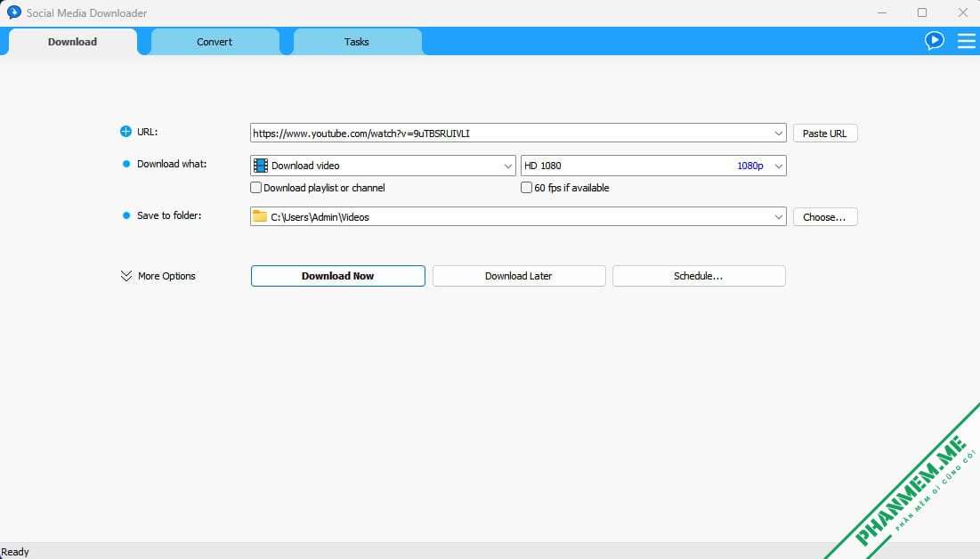The height and width of the screenshot is (559, 980).
Task: Click the folder icon in save path
Action: (259, 216)
